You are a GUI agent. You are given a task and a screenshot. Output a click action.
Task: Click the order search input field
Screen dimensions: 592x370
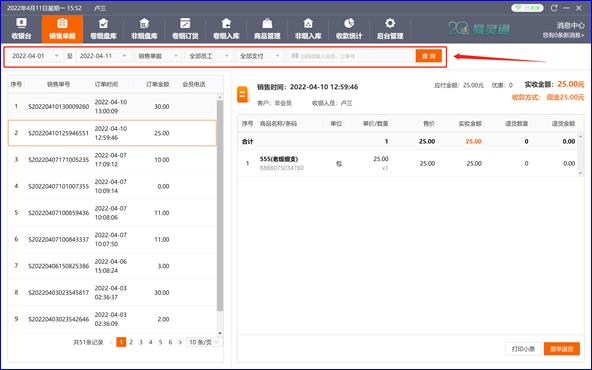tap(351, 56)
